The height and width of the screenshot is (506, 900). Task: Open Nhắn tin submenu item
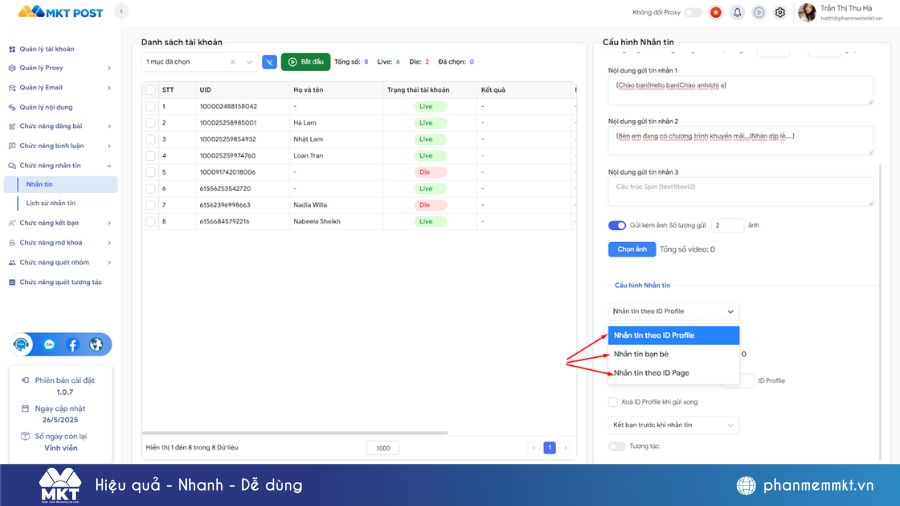60,184
